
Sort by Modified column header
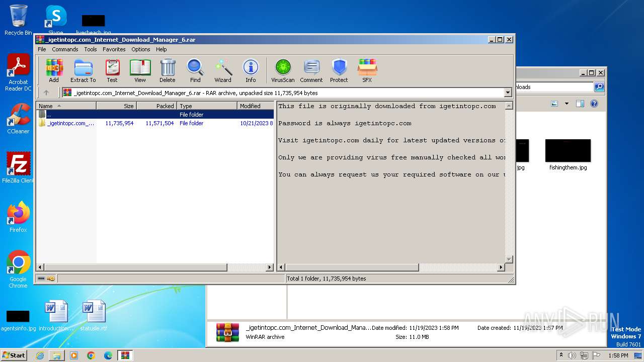click(x=256, y=106)
